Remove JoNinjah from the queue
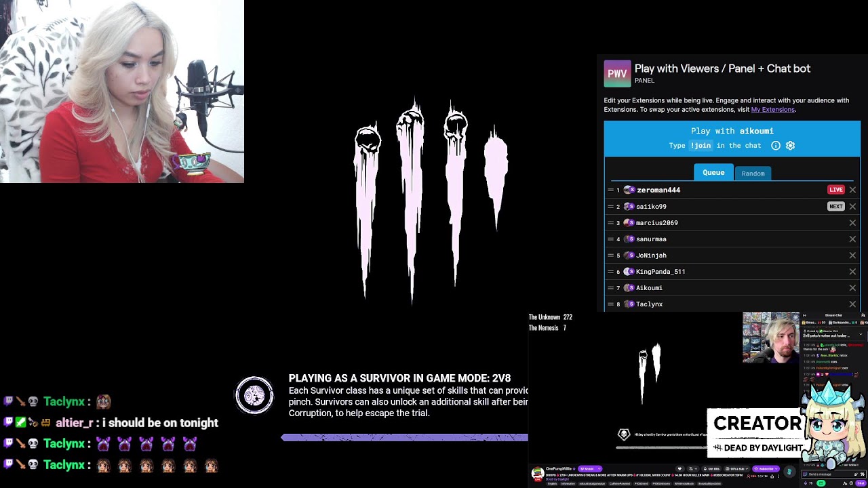868x488 pixels. point(852,255)
